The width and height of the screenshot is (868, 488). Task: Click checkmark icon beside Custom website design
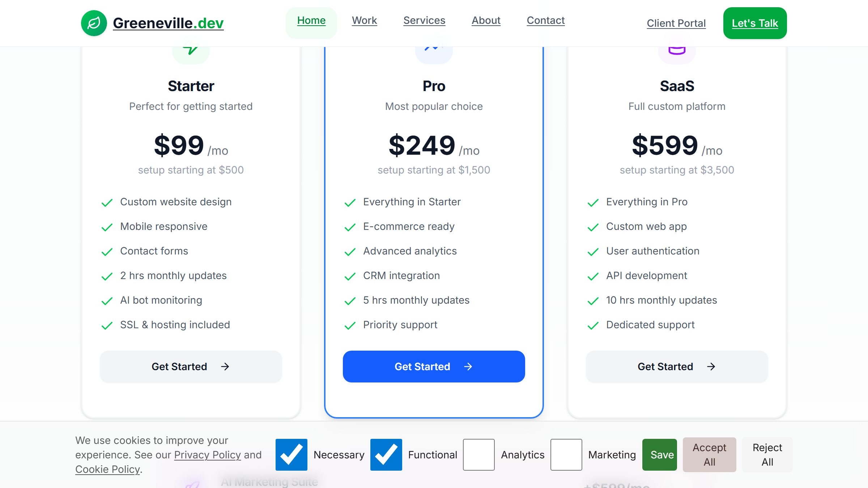pyautogui.click(x=107, y=202)
